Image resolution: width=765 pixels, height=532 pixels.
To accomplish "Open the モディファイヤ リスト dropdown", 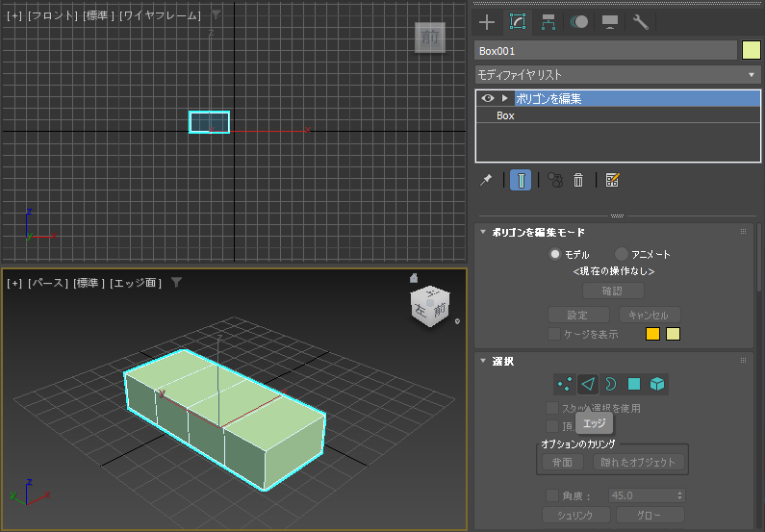I will pyautogui.click(x=618, y=75).
